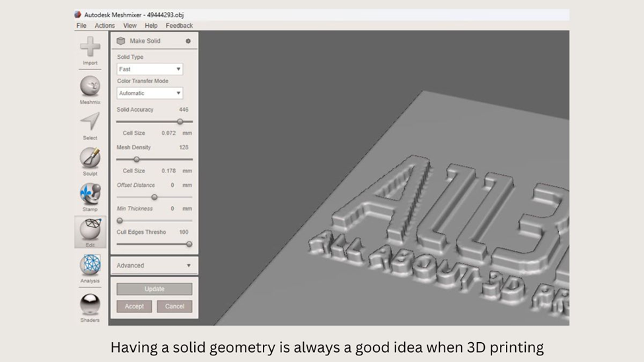Click the Make Solid cube icon

(121, 41)
